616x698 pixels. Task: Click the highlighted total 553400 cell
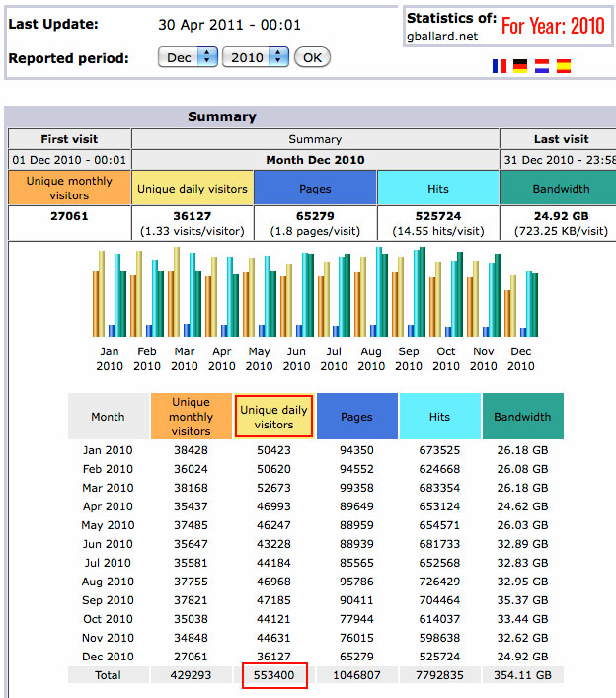pos(274,675)
